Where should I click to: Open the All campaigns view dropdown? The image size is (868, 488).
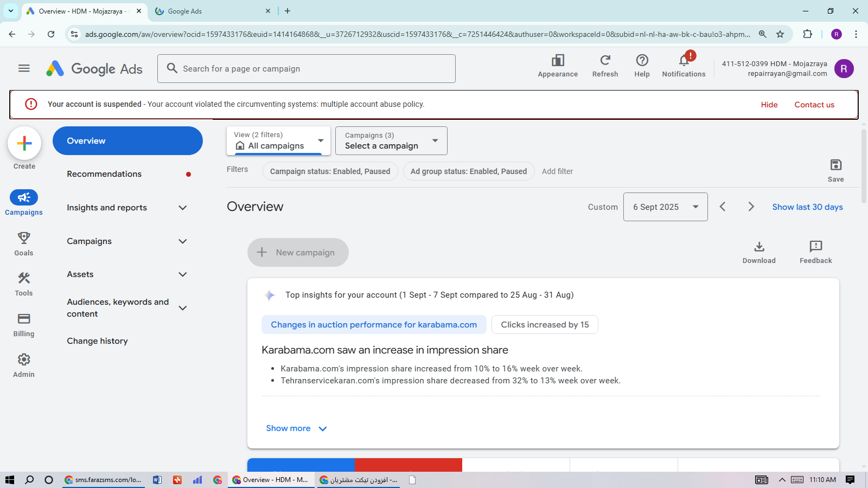point(278,140)
